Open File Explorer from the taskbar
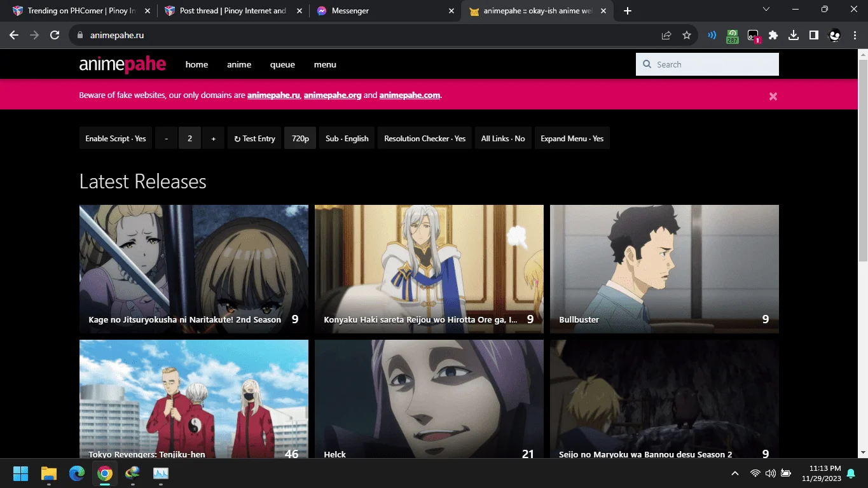The height and width of the screenshot is (488, 868). [49, 473]
